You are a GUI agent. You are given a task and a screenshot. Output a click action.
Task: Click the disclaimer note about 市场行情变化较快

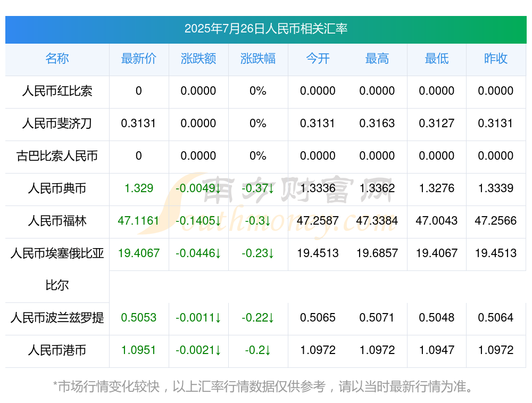click(x=263, y=386)
